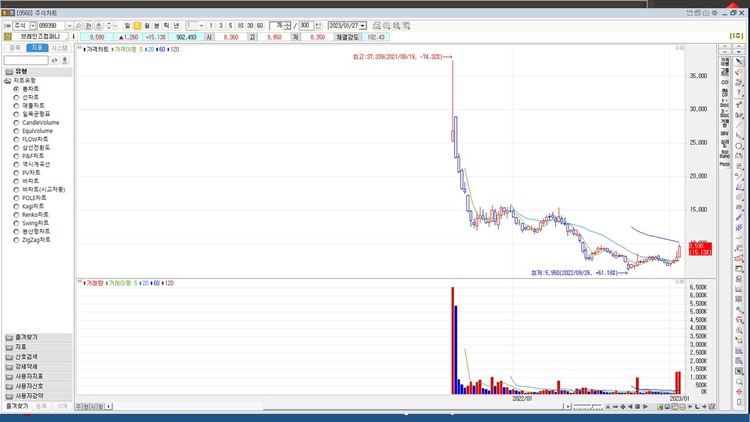The height and width of the screenshot is (422, 750).
Task: Select the EquiVolume chart type
Action: (x=16, y=131)
